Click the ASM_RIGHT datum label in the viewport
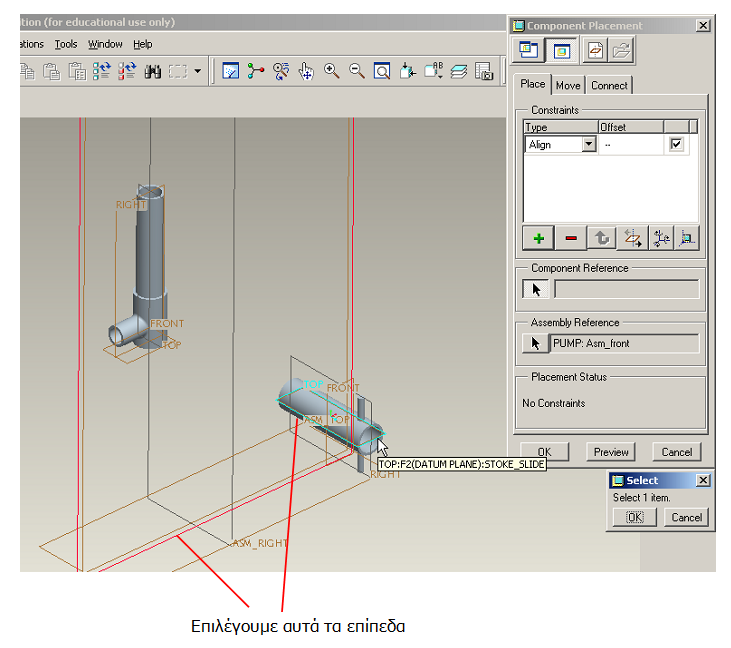 pyautogui.click(x=260, y=543)
